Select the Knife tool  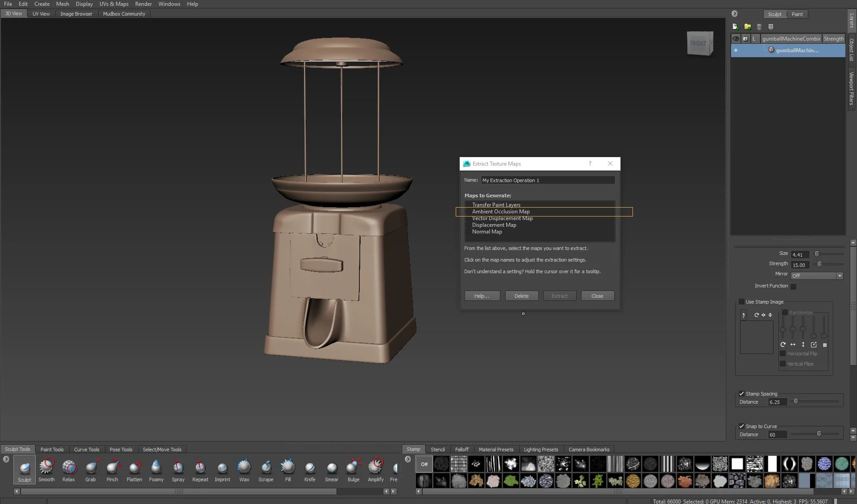coord(310,469)
